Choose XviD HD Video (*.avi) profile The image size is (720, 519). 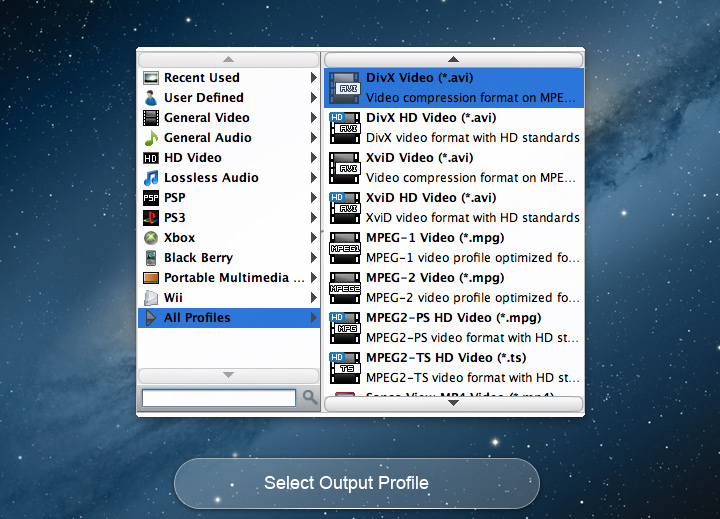click(x=454, y=208)
